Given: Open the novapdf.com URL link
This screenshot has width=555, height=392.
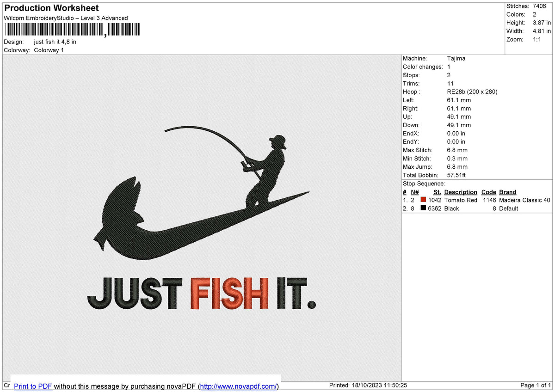Looking at the screenshot, I should pos(239,386).
